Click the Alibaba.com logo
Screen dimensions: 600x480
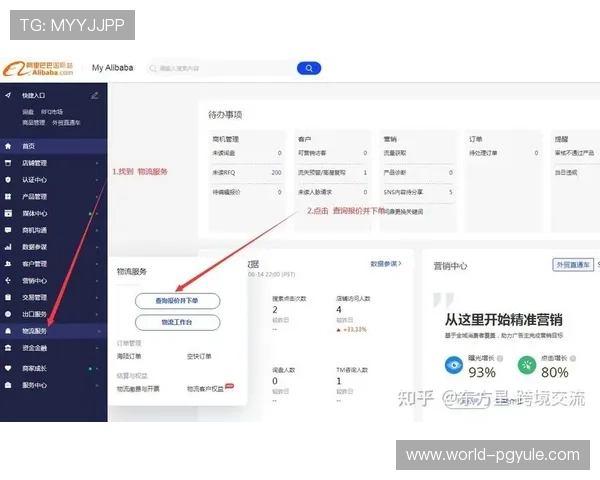pos(38,69)
